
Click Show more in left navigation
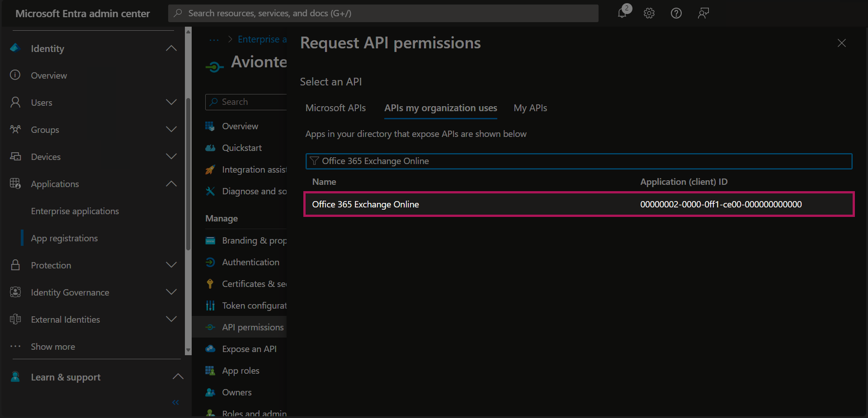[53, 347]
